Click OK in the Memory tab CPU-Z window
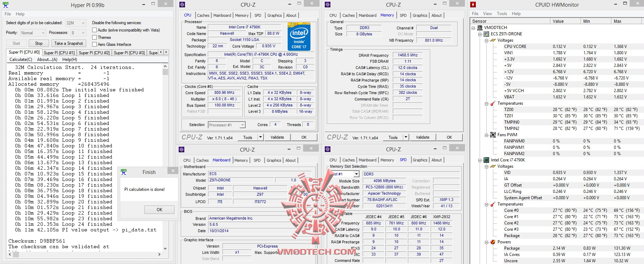 [x=450, y=137]
